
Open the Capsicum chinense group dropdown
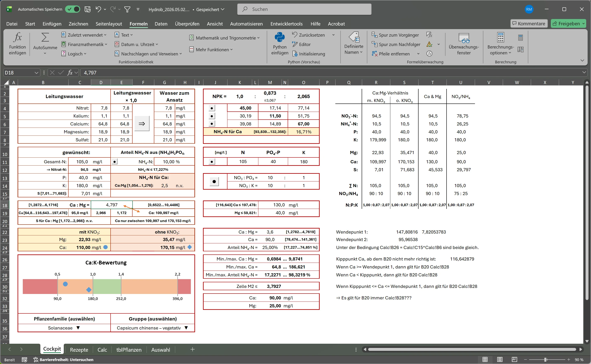click(x=186, y=328)
